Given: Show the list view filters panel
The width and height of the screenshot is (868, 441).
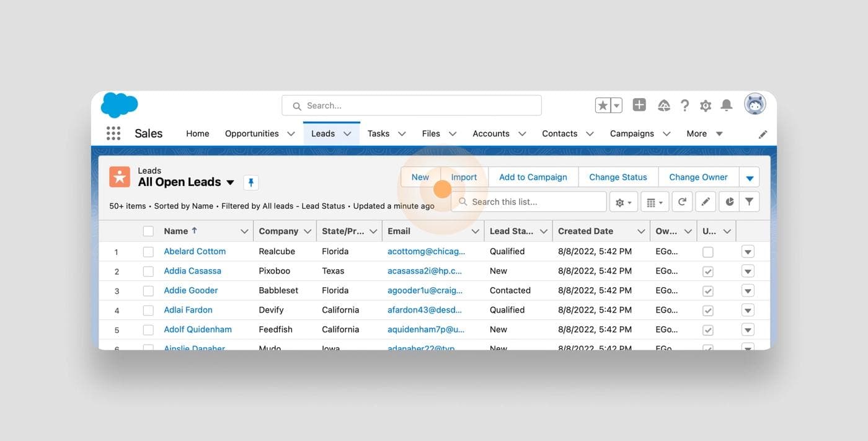Looking at the screenshot, I should click(750, 202).
